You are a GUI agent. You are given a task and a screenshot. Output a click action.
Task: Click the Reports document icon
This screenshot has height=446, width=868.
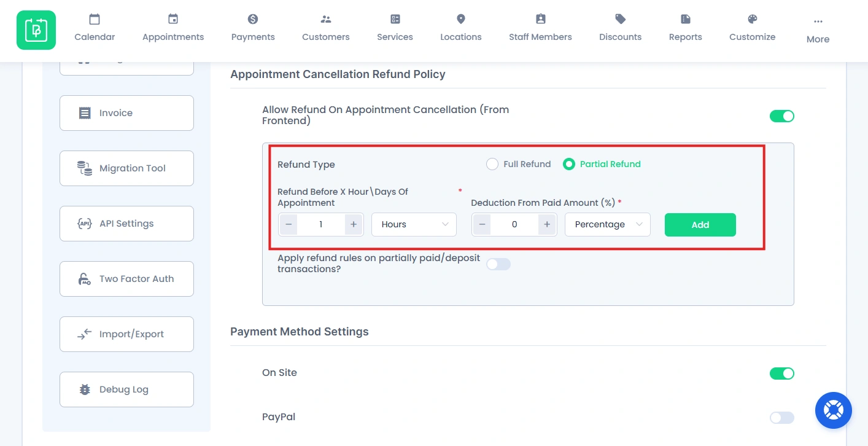(x=686, y=19)
